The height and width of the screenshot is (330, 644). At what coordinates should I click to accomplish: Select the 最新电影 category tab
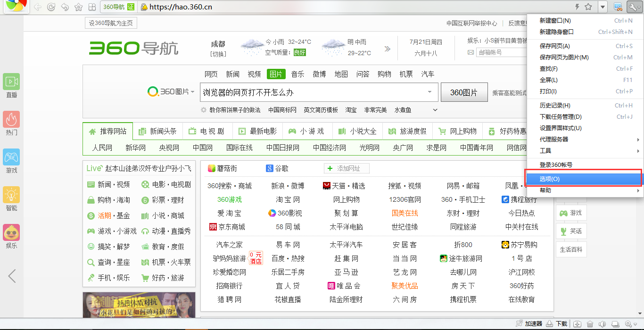257,131
